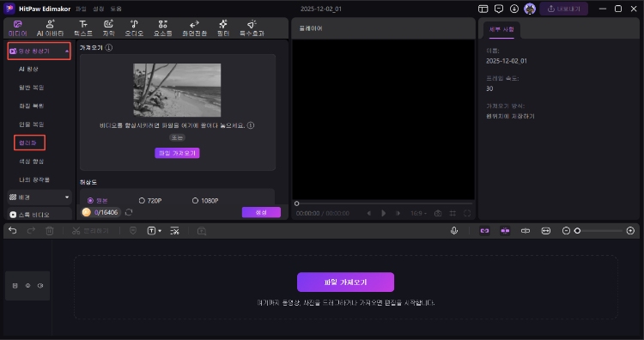Viewport: 644px width, 340px height.
Task: Open the 설정 menu in title bar
Action: (98, 9)
